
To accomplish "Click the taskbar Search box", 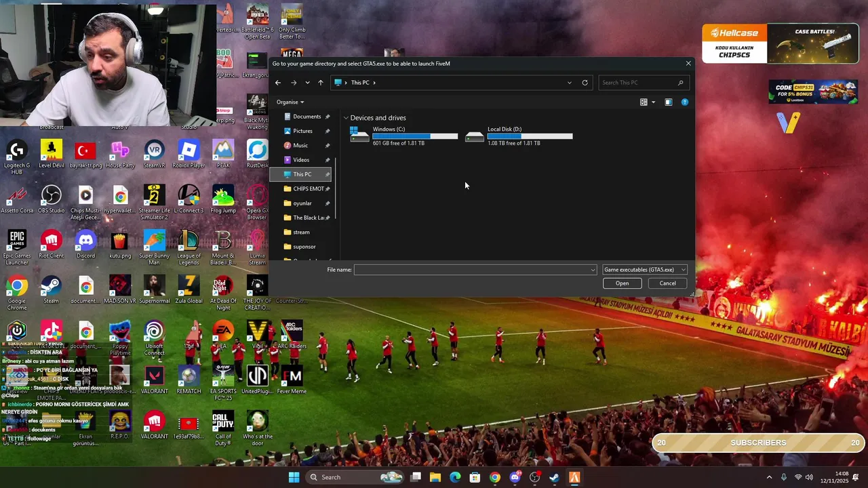I will pos(355,477).
